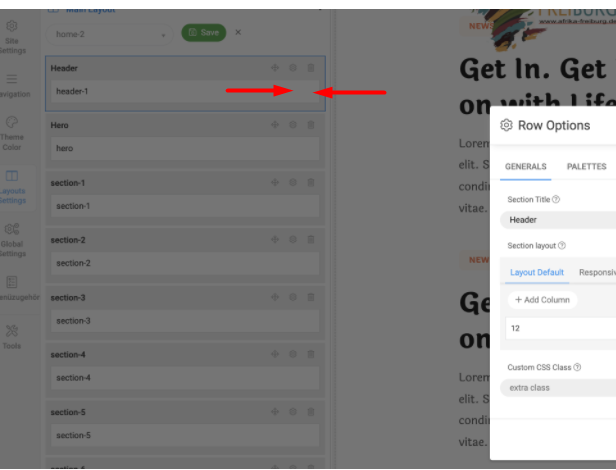Viewport: 616px width, 470px height.
Task: Open the home-2 layout dropdown
Action: [109, 34]
